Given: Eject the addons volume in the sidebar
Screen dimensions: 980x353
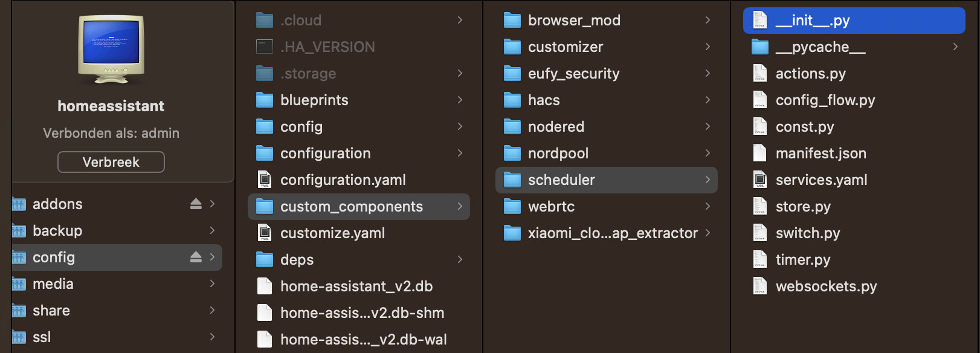Looking at the screenshot, I should click(x=195, y=204).
